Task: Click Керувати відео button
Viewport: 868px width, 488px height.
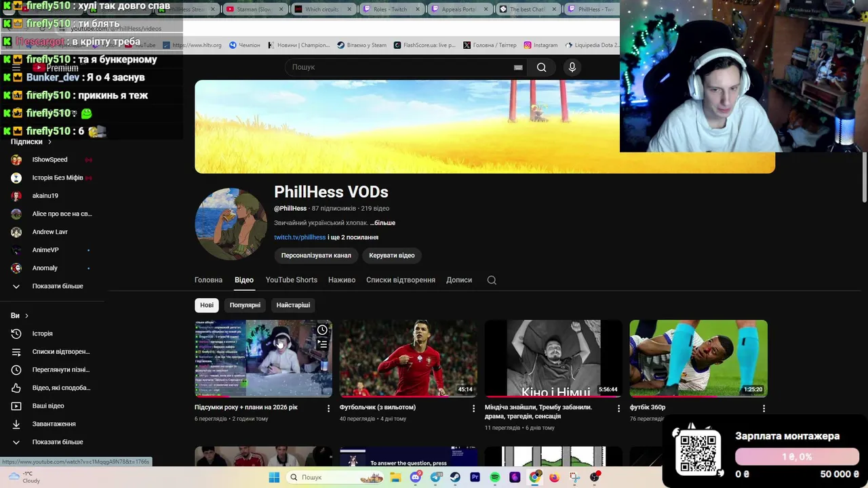Action: pyautogui.click(x=392, y=256)
